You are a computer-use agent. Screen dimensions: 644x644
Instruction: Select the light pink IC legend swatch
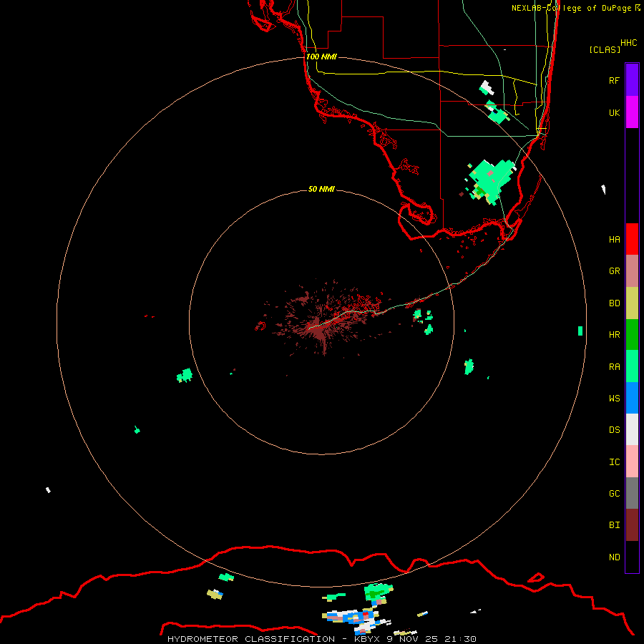[x=632, y=462]
